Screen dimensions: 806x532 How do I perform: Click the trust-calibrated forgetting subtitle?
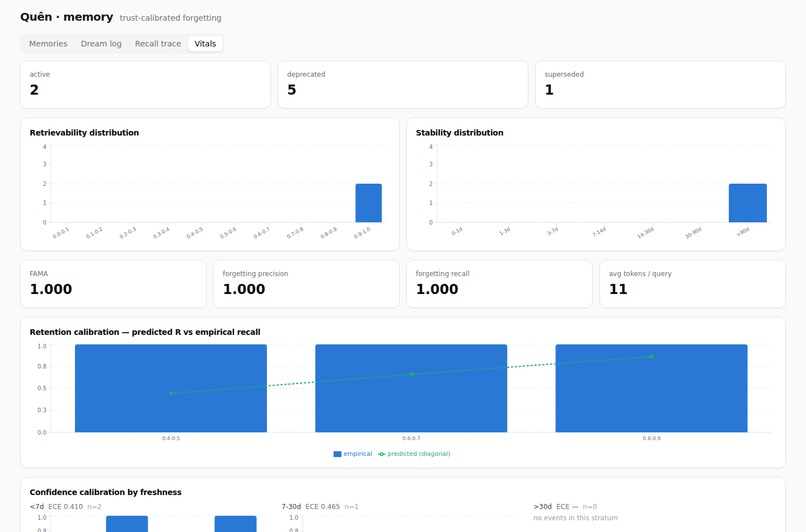click(170, 18)
